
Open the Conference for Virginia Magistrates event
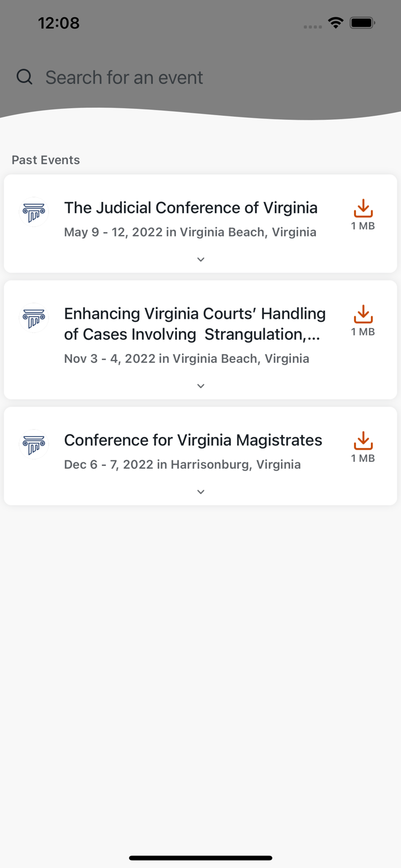coord(193,440)
